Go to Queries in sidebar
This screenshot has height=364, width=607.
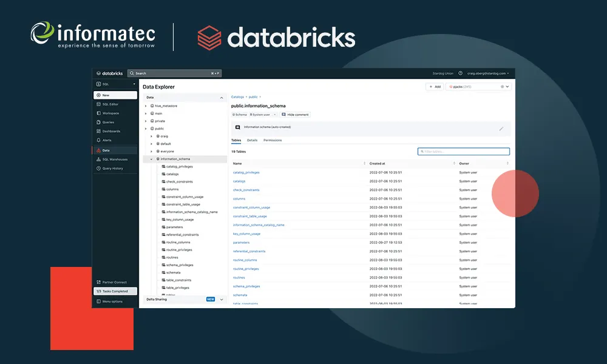[x=105, y=122]
